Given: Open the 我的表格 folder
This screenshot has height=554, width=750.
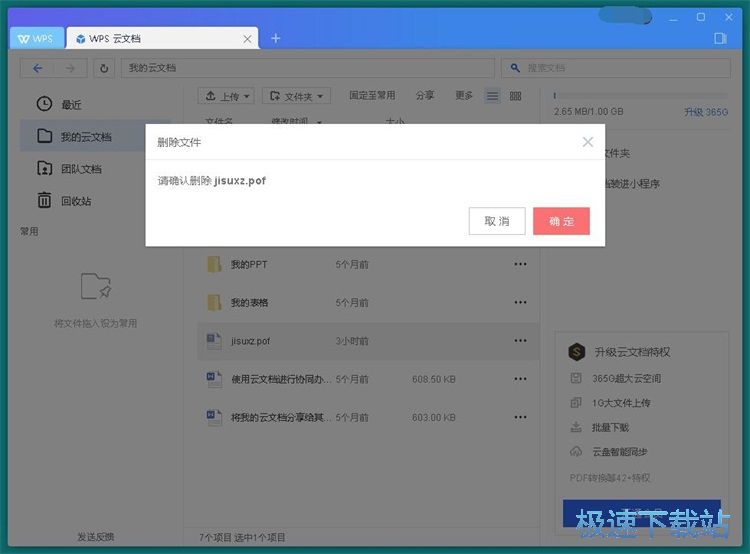Looking at the screenshot, I should (x=368, y=302).
